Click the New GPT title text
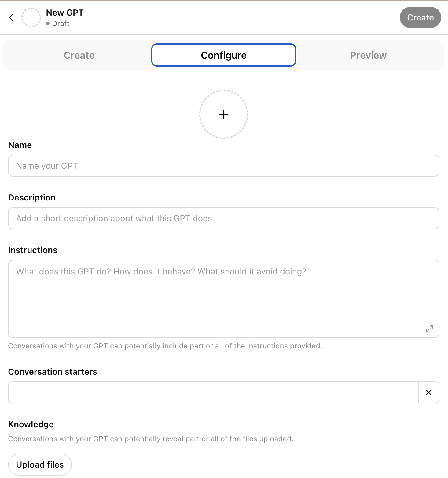 coord(65,13)
